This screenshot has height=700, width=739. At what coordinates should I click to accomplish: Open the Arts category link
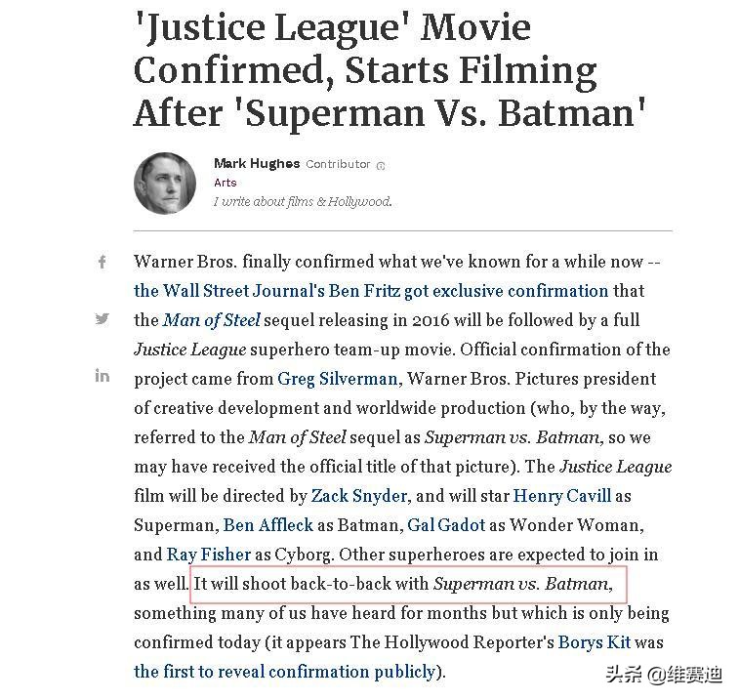tap(225, 183)
